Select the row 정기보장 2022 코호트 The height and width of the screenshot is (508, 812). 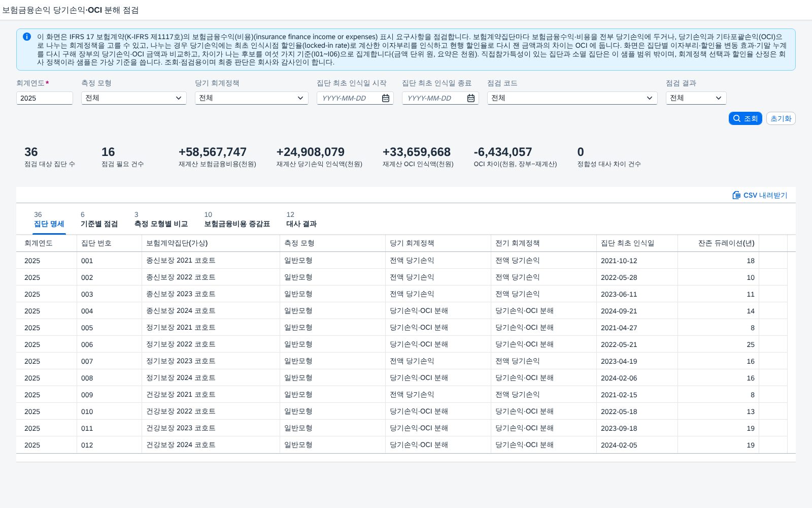pos(402,344)
